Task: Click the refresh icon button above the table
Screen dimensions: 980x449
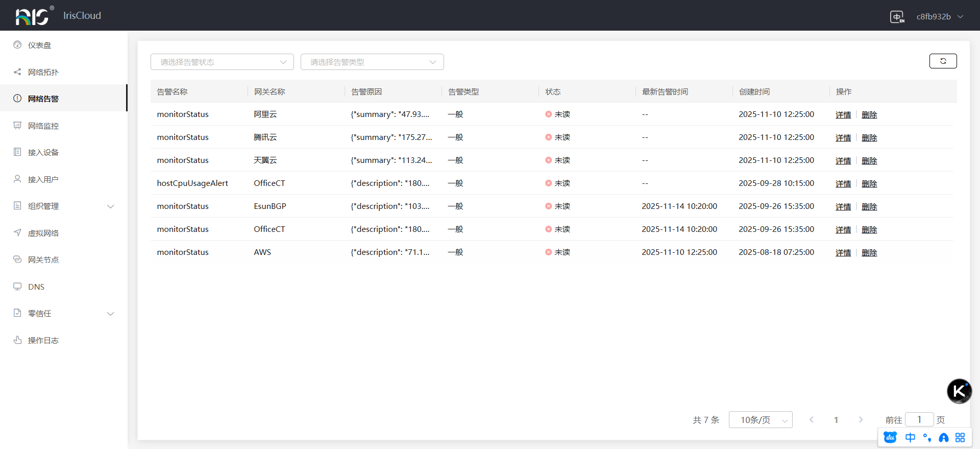Action: pos(943,61)
